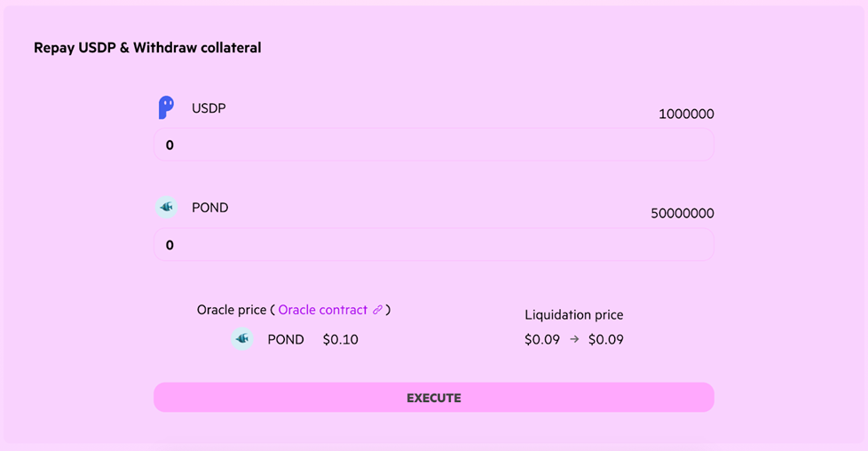
Task: Select max POND balance 50000000
Action: [x=682, y=213]
